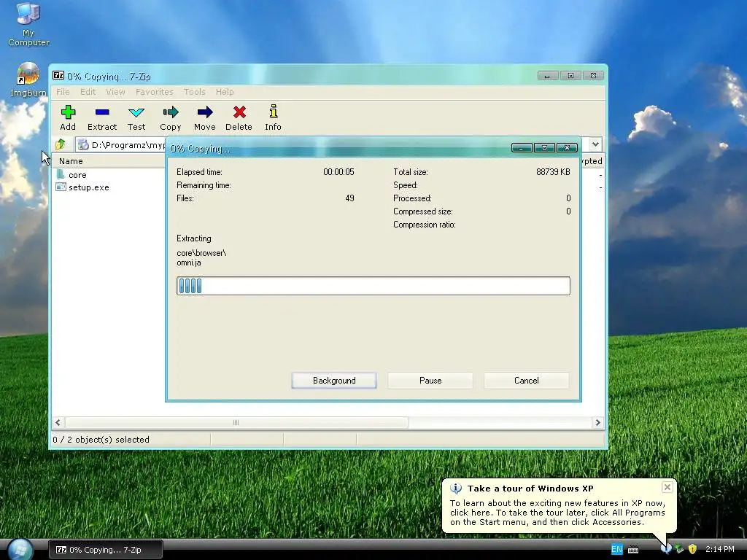Minimize the 7-Zip main window
Screen dimensions: 747x560
click(547, 76)
